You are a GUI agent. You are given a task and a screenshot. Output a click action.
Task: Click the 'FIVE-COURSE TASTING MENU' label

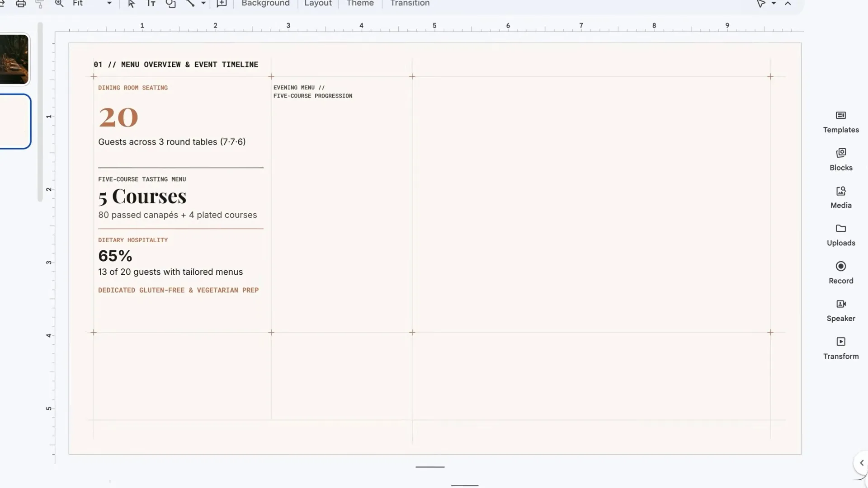[x=142, y=179]
